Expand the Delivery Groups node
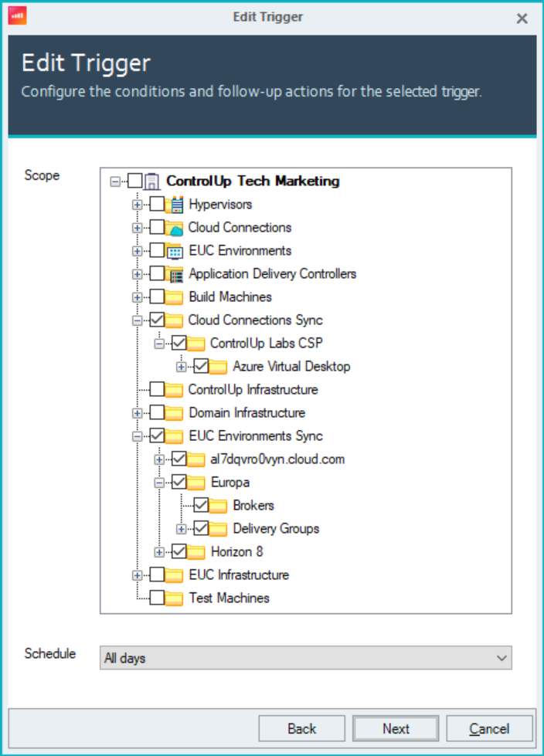 (x=182, y=529)
